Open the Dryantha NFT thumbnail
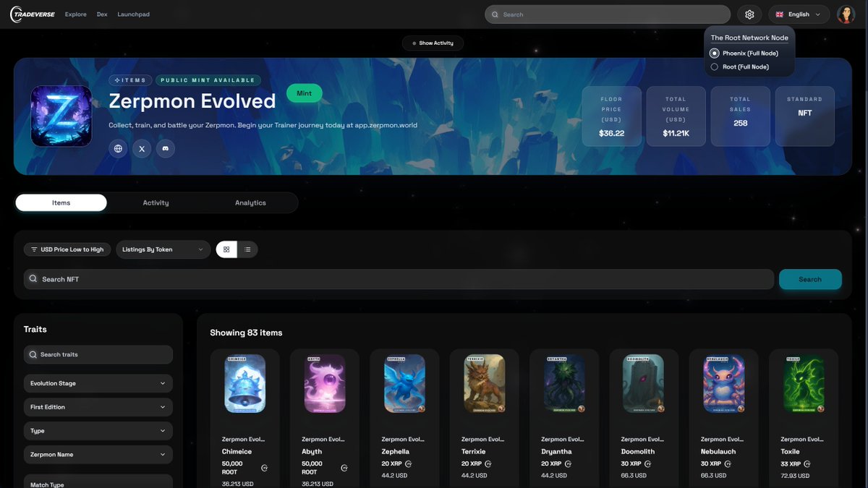The image size is (868, 488). click(x=564, y=383)
